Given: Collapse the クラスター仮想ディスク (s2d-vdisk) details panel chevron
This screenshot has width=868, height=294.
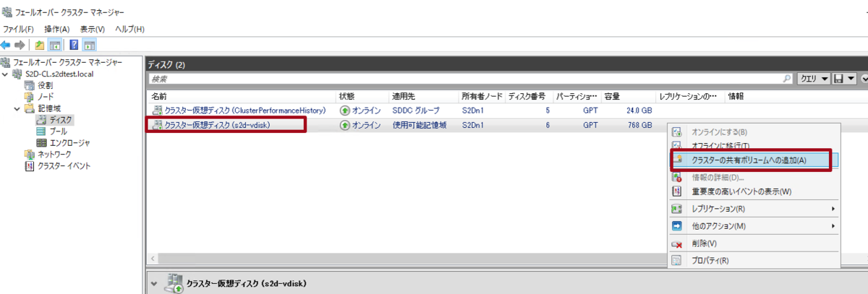Looking at the screenshot, I should [x=154, y=283].
